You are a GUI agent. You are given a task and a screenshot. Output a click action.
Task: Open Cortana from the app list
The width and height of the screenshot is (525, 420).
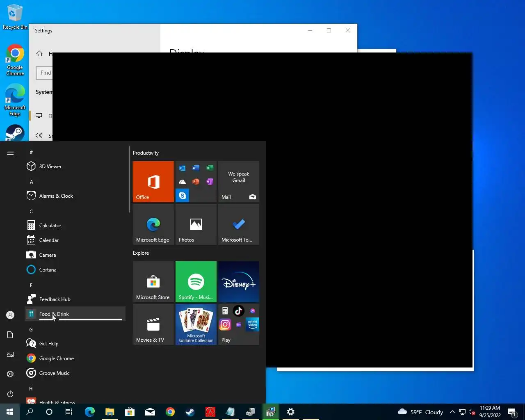pyautogui.click(x=75, y=269)
